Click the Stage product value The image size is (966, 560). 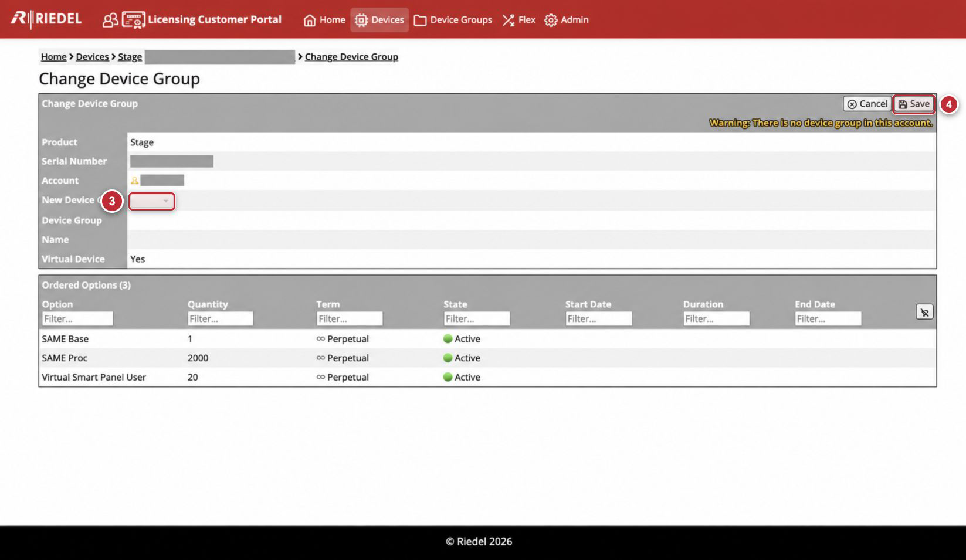pos(142,142)
